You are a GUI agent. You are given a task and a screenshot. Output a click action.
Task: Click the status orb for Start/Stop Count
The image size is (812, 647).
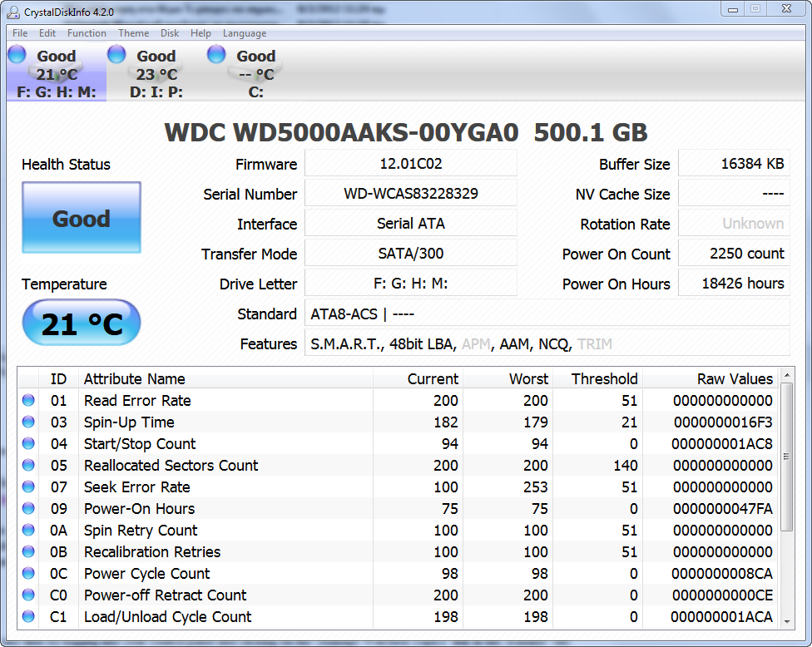28,443
